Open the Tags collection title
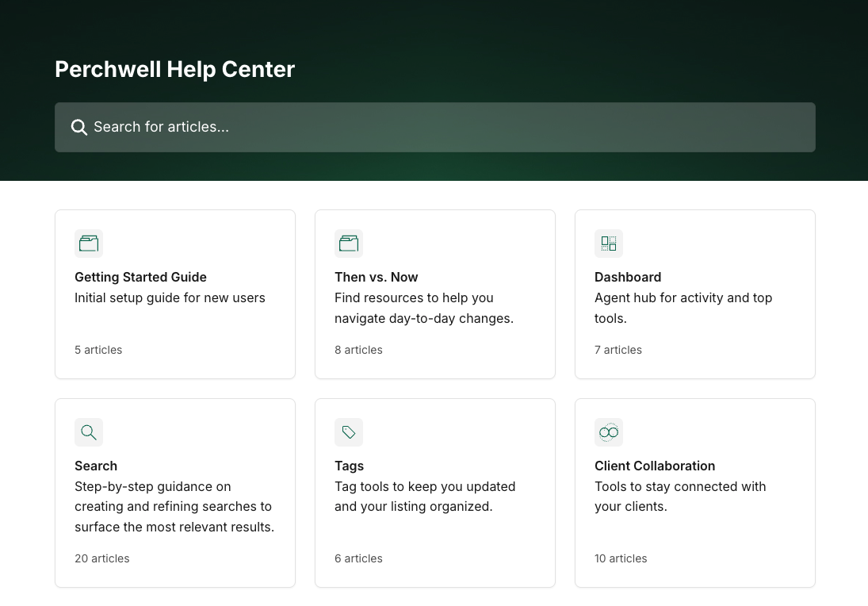This screenshot has height=606, width=868. pyautogui.click(x=350, y=466)
